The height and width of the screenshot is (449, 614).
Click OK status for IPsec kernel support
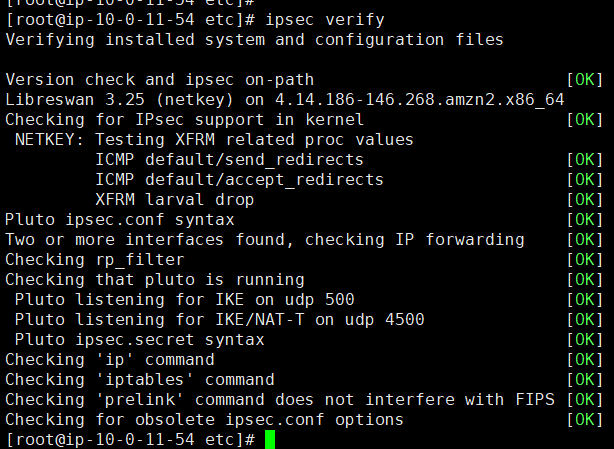[x=585, y=120]
